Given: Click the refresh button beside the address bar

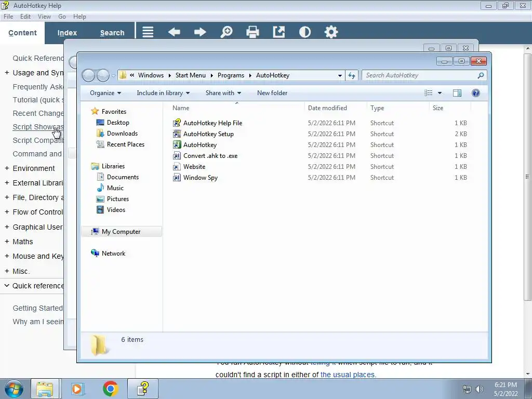Looking at the screenshot, I should (x=352, y=75).
